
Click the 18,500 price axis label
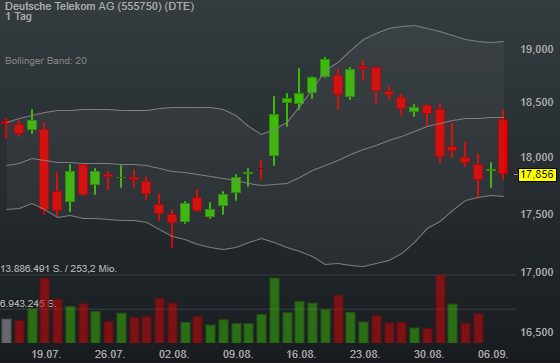[537, 103]
